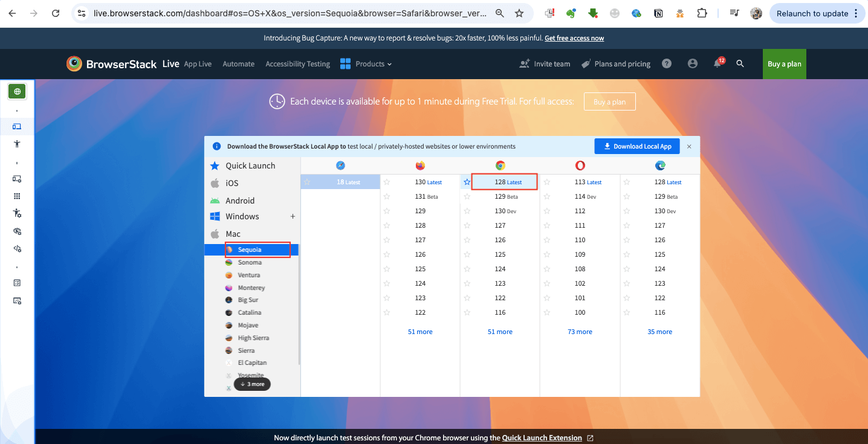Open the extensions puzzle piece icon
The height and width of the screenshot is (444, 868).
tap(702, 13)
